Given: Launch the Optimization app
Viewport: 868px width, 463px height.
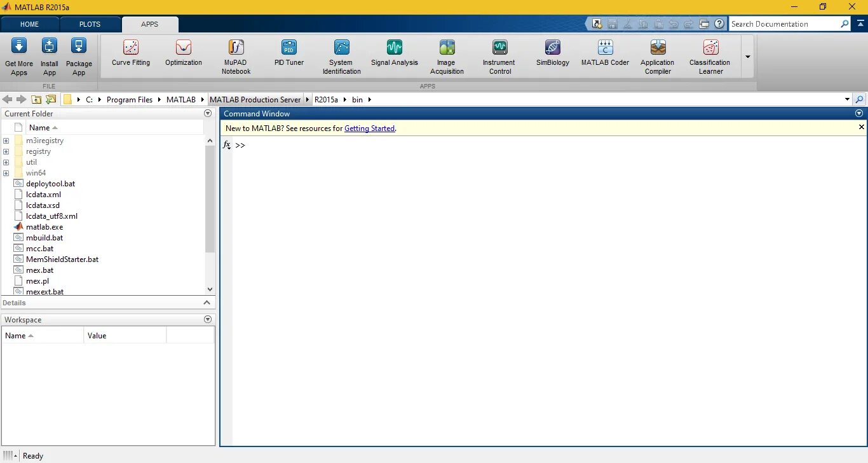Looking at the screenshot, I should click(x=184, y=53).
